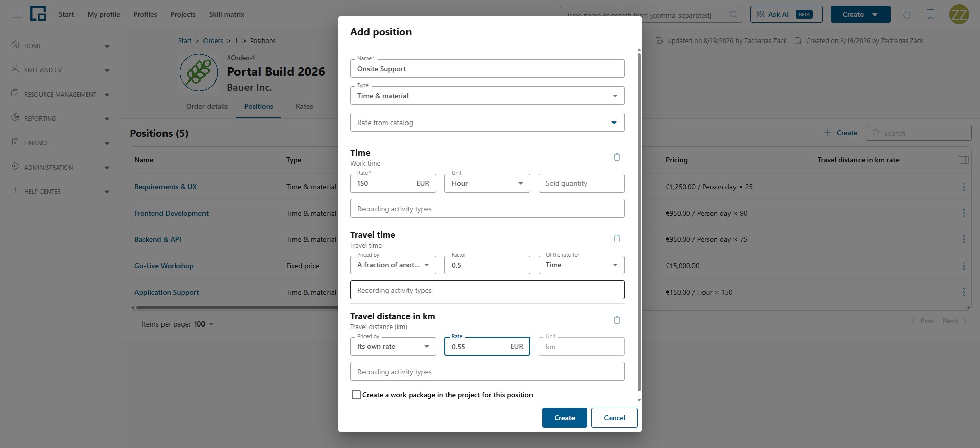The width and height of the screenshot is (980, 448).
Task: Select the Positions tab
Action: [x=259, y=106]
